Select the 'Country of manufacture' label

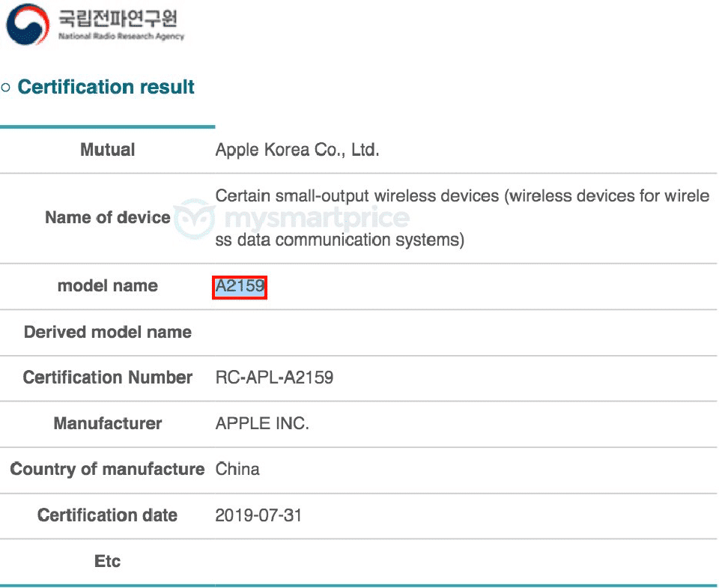107,469
